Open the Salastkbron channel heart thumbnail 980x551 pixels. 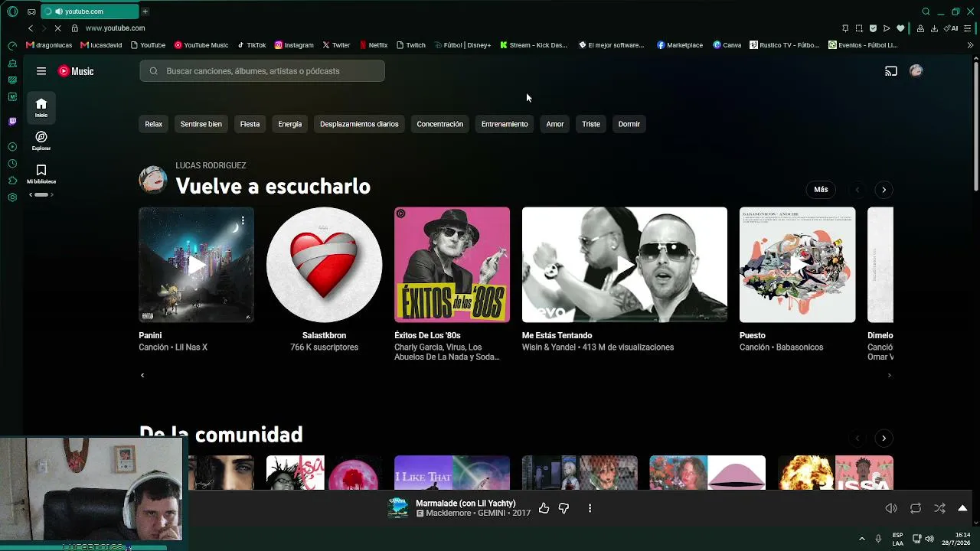[324, 265]
